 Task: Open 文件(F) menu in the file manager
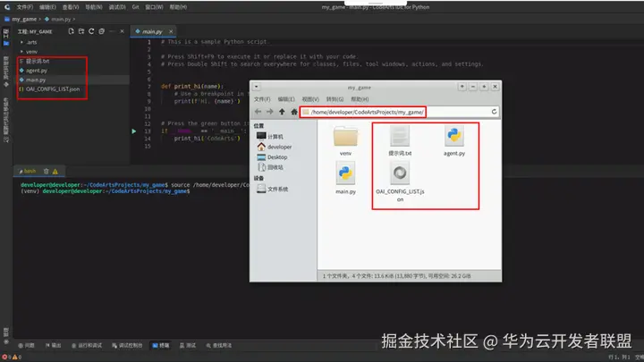(262, 99)
